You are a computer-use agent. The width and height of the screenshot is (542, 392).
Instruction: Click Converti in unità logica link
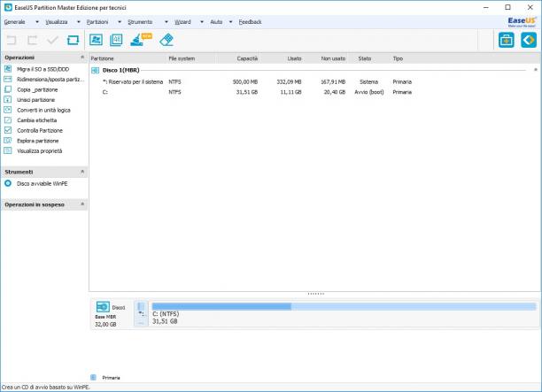click(x=43, y=111)
